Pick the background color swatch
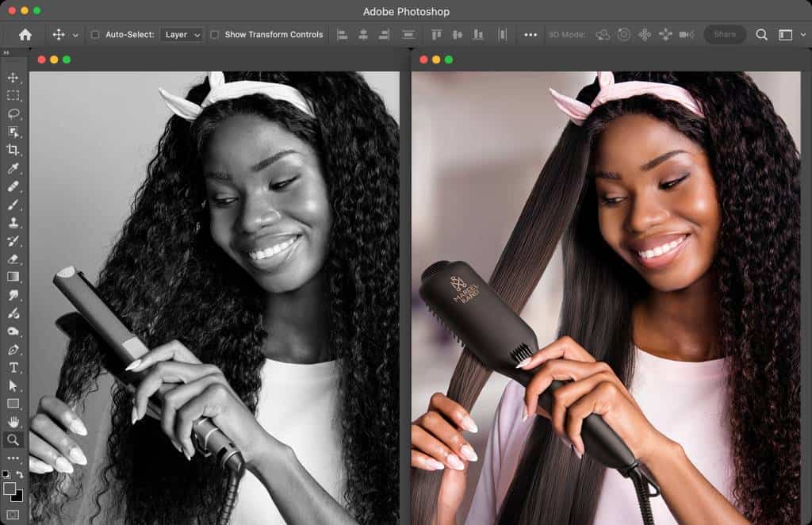812x525 pixels. (x=19, y=497)
